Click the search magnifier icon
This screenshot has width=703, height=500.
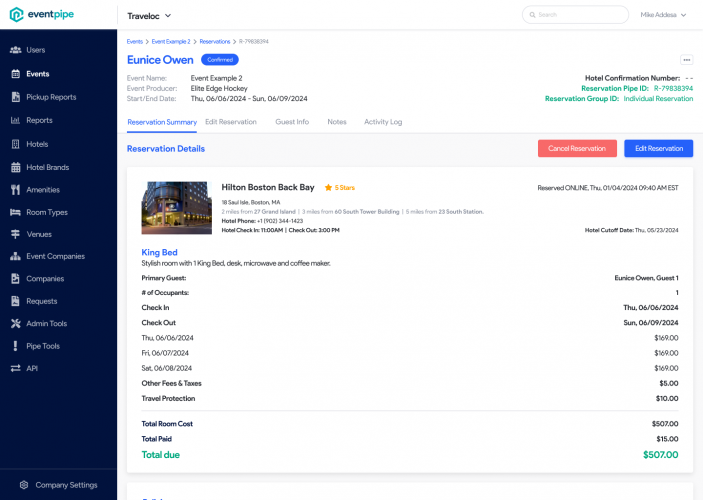tap(533, 15)
